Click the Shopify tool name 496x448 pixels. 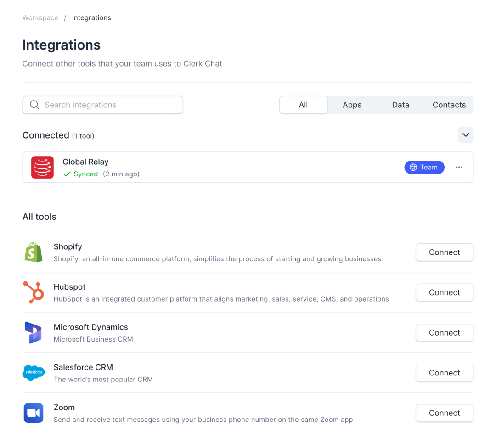(x=68, y=246)
